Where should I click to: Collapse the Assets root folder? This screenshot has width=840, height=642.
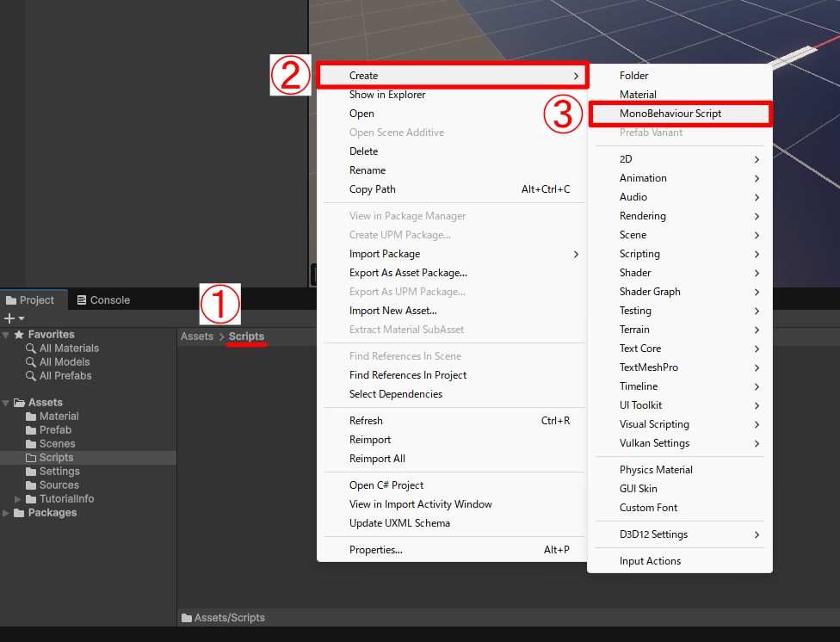click(x=7, y=403)
